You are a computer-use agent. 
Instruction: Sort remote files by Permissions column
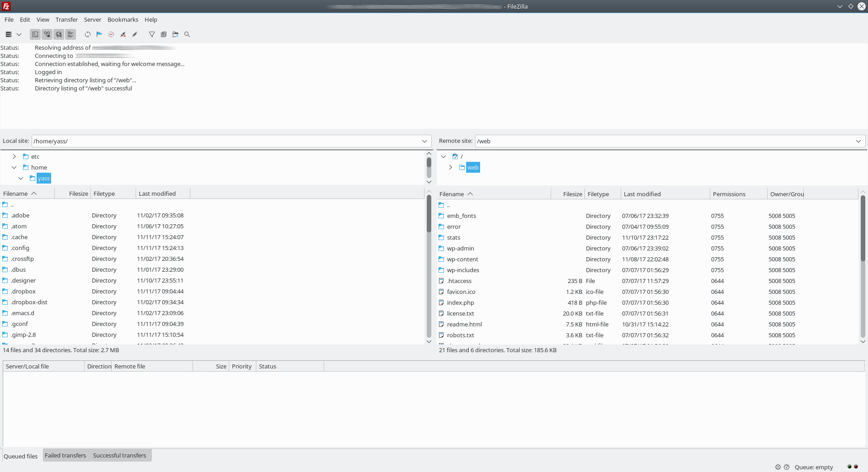pyautogui.click(x=738, y=194)
